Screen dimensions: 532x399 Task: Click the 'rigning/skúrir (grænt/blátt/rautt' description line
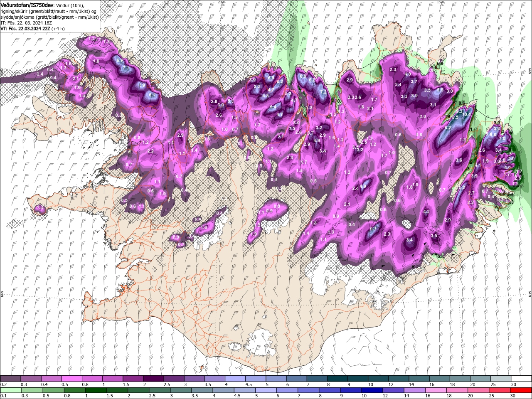pos(49,11)
